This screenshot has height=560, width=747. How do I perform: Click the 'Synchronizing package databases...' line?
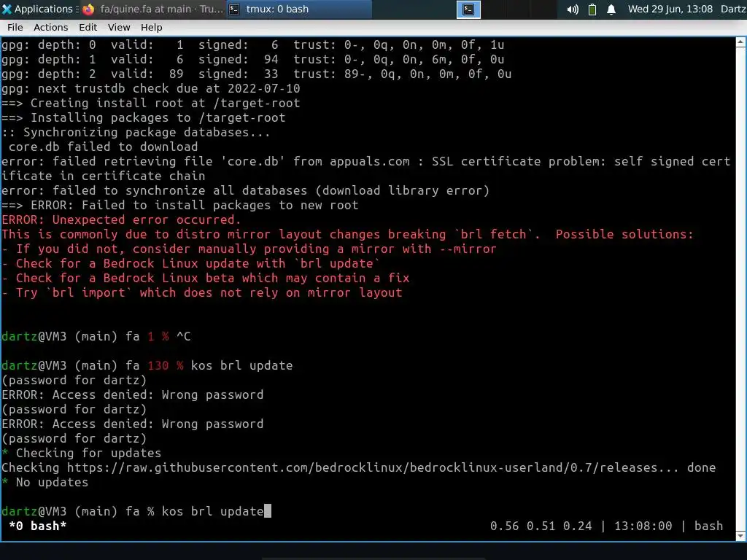pyautogui.click(x=136, y=132)
